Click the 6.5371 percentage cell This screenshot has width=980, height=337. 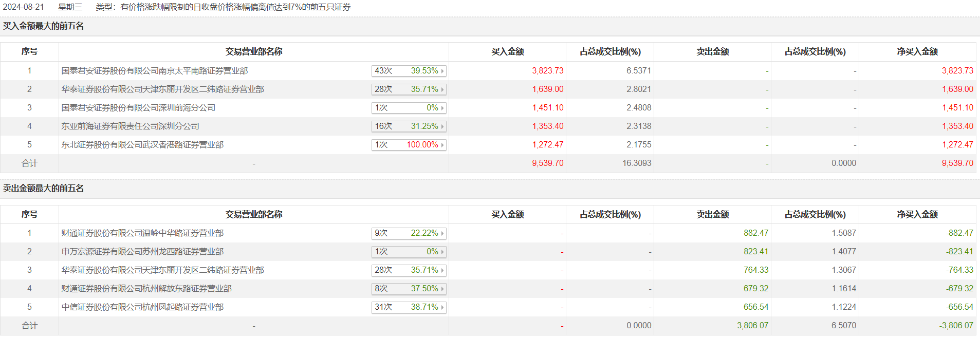[638, 71]
